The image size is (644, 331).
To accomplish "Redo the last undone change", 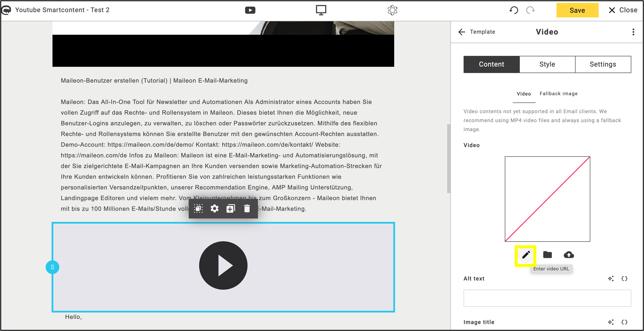I will 530,10.
